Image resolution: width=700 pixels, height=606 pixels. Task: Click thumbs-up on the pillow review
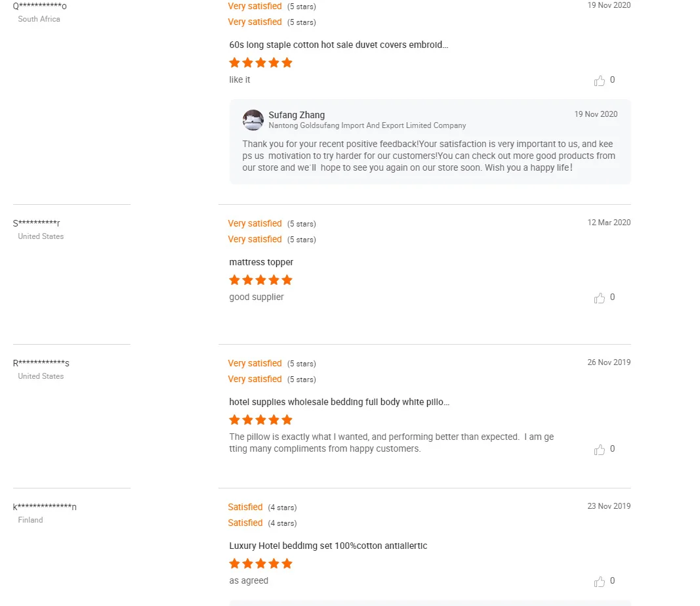coord(600,450)
